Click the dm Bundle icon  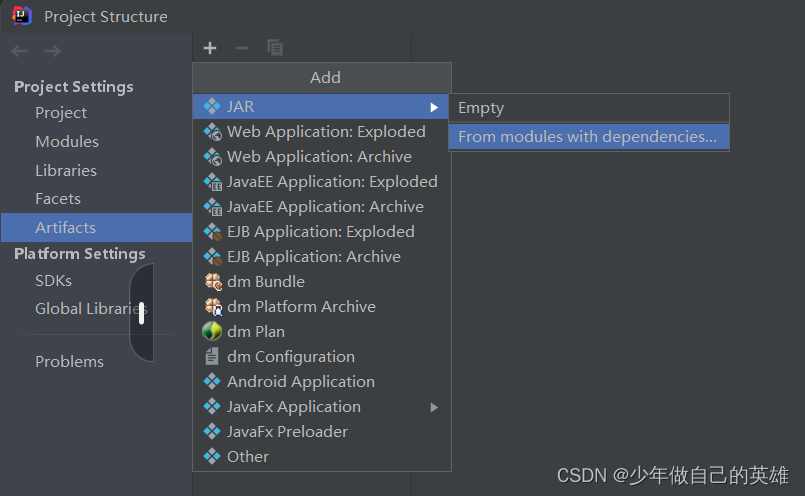click(213, 282)
